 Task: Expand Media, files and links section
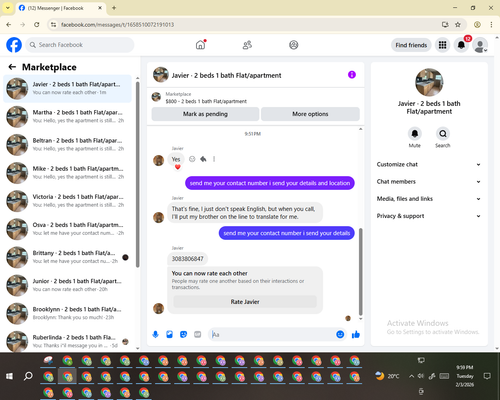pos(429,199)
